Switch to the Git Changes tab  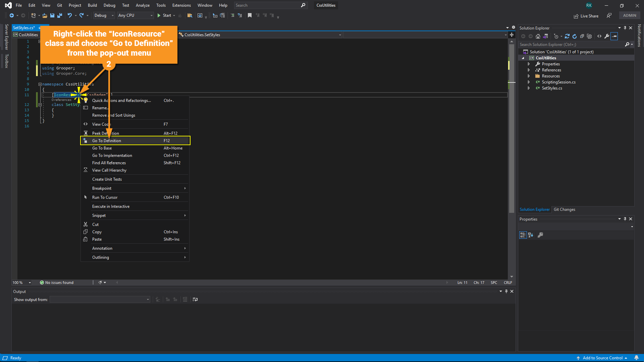point(564,209)
